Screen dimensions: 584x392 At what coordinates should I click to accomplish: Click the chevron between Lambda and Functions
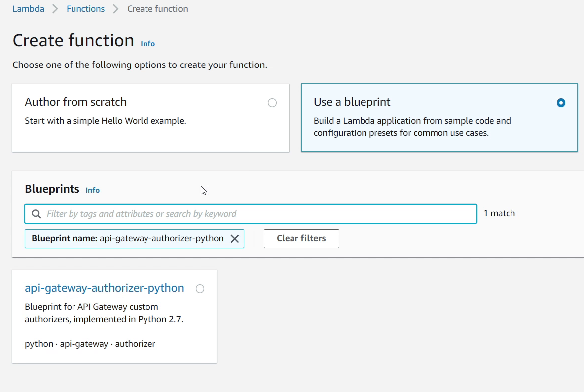point(55,8)
